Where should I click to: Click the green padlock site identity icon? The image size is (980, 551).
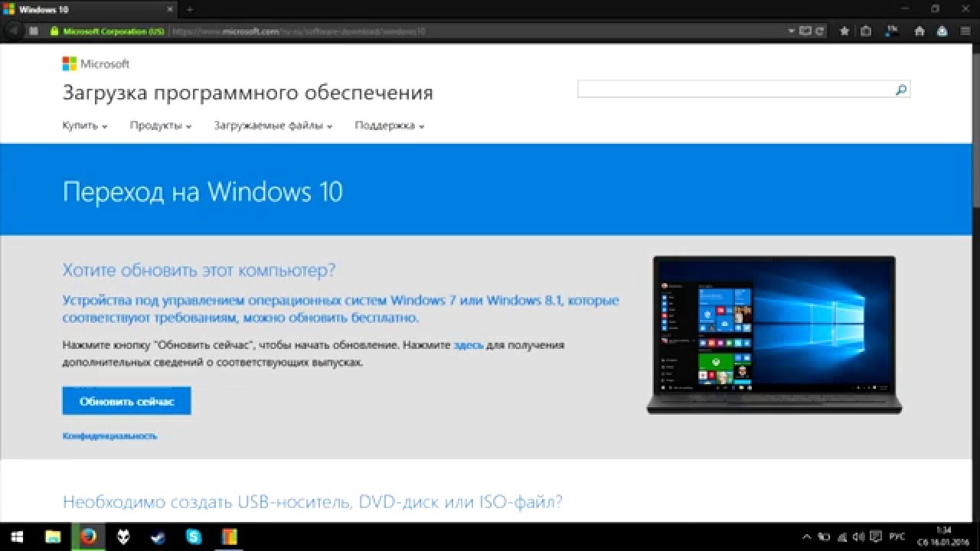pyautogui.click(x=54, y=31)
